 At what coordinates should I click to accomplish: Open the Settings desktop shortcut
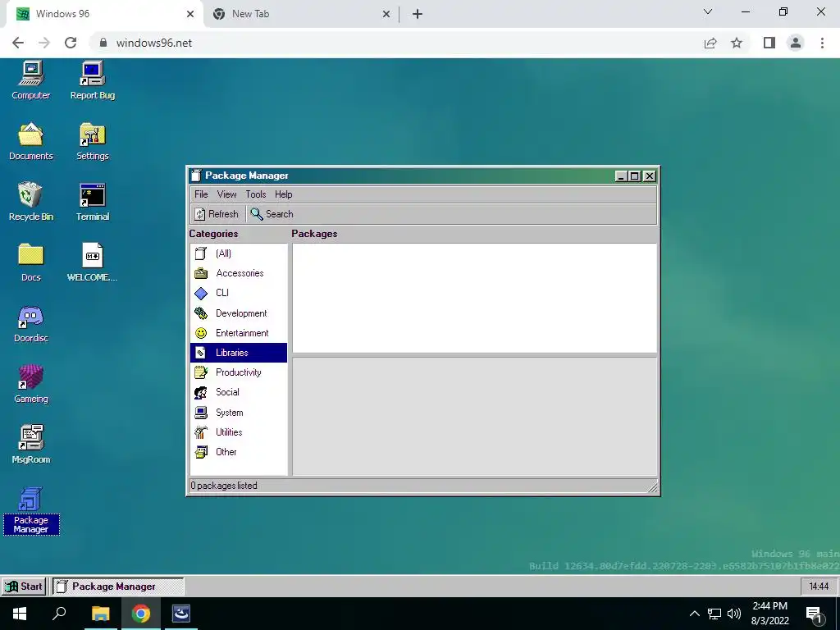point(93,141)
